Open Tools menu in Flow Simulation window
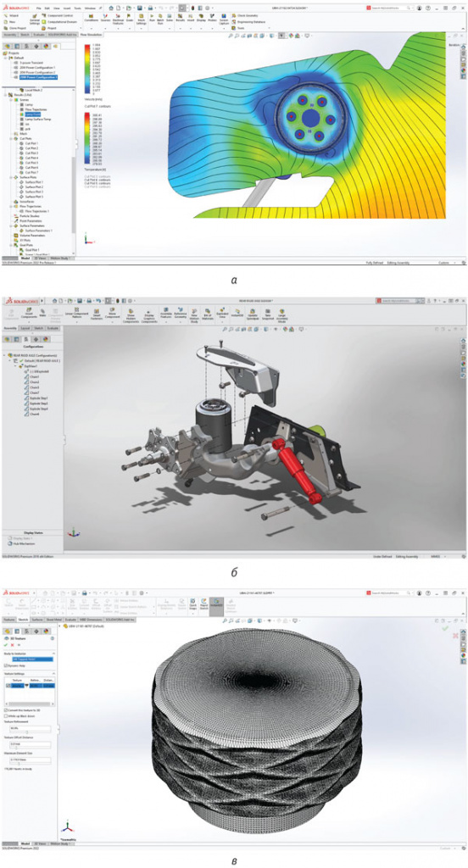 tap(77, 8)
